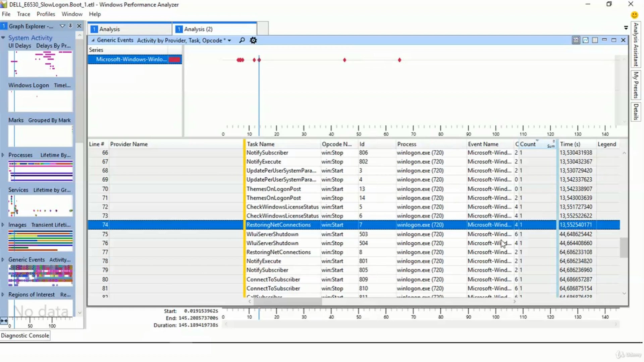Collapse the Generic Events panel triangle

[x=93, y=40]
